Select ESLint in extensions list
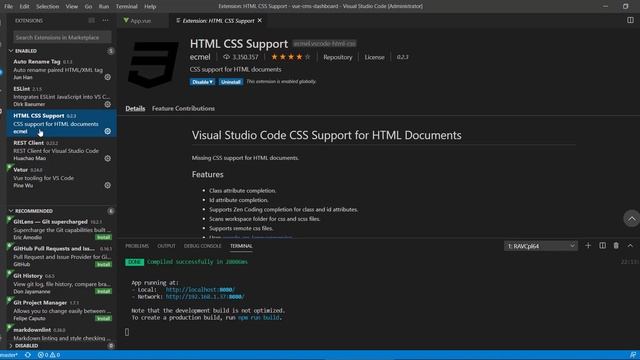 click(61, 96)
